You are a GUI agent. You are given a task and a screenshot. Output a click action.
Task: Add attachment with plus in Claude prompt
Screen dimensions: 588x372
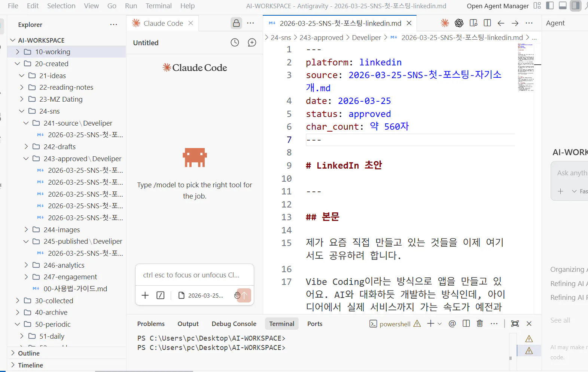click(145, 295)
